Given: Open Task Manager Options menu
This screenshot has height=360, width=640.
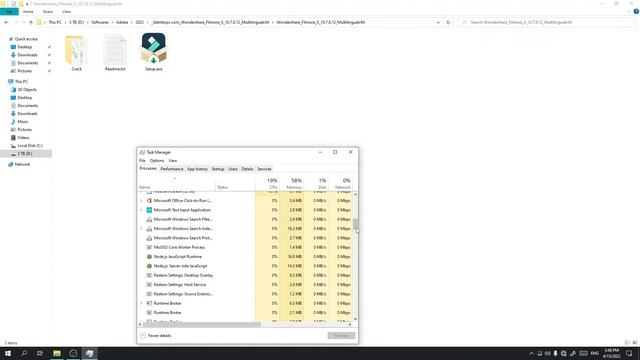Looking at the screenshot, I should pyautogui.click(x=157, y=161).
